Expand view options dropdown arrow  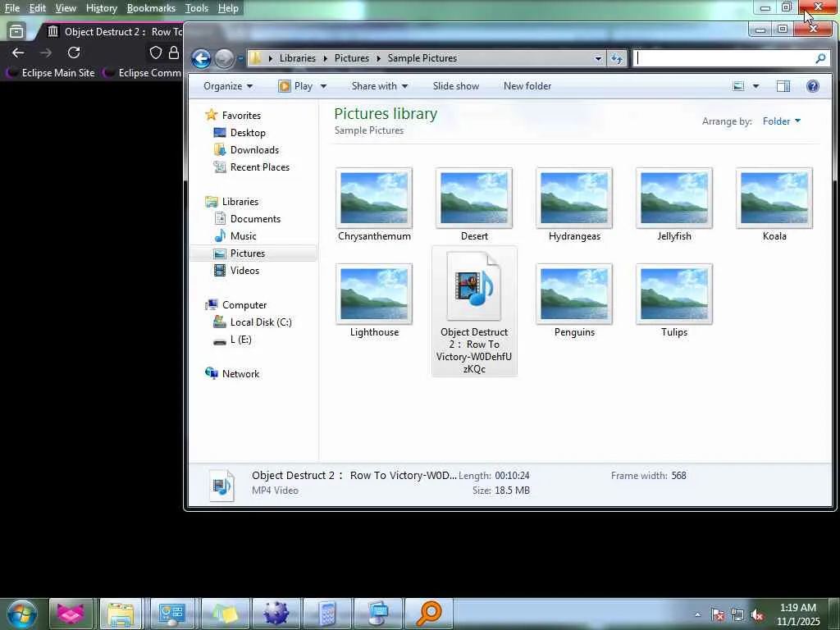click(756, 86)
